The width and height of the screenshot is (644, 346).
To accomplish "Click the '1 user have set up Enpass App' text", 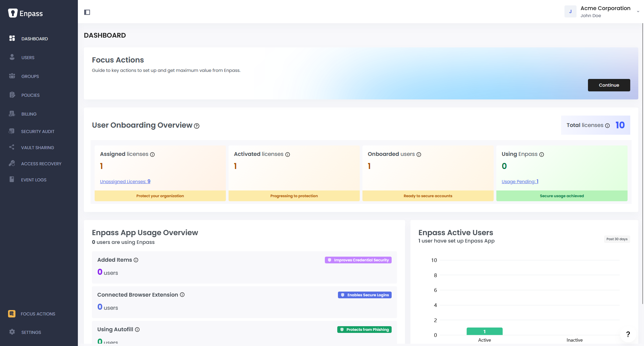I will [456, 241].
